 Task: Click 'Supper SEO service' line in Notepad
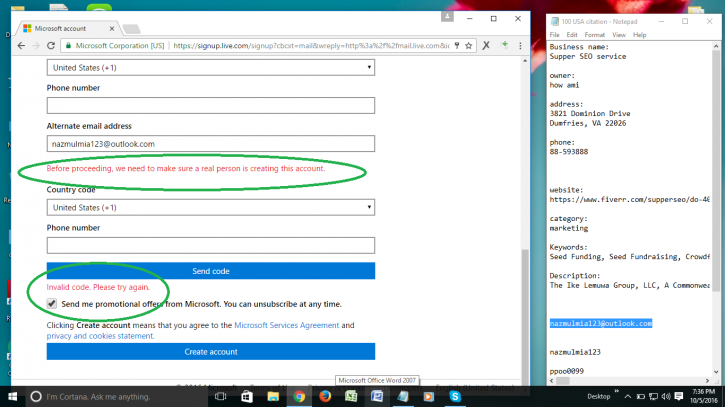(588, 56)
